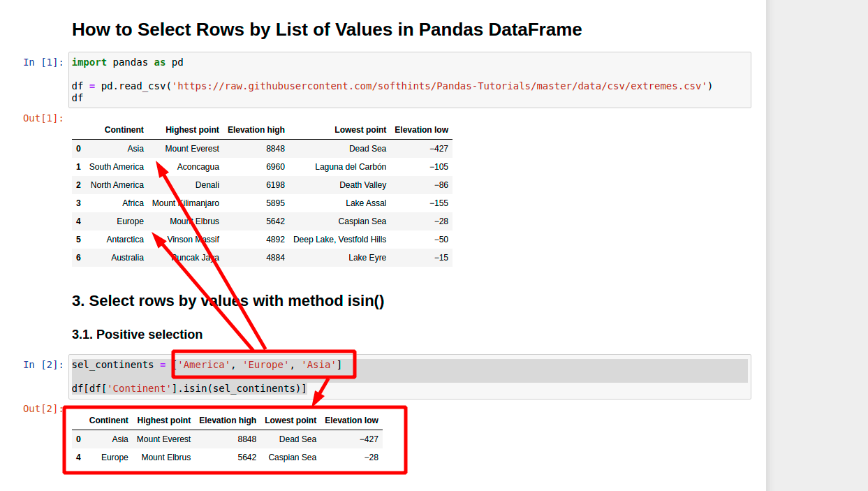Select the Mount Everest table cell
This screenshot has height=491, width=868.
click(192, 148)
